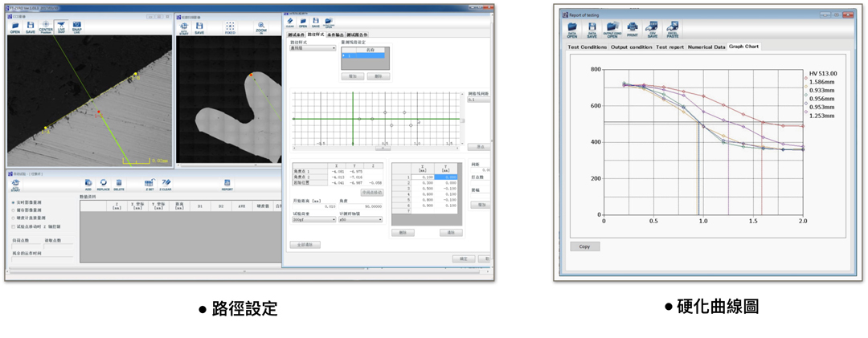868x338 pixels.
Task: Click the EXCEL PASTE icon
Action: pyautogui.click(x=673, y=29)
